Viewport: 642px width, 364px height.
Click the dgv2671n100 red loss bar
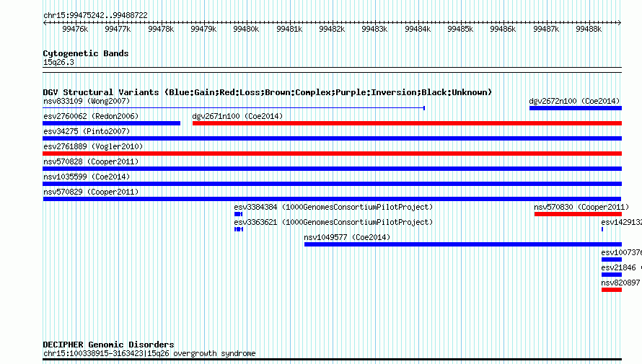pyautogui.click(x=407, y=123)
